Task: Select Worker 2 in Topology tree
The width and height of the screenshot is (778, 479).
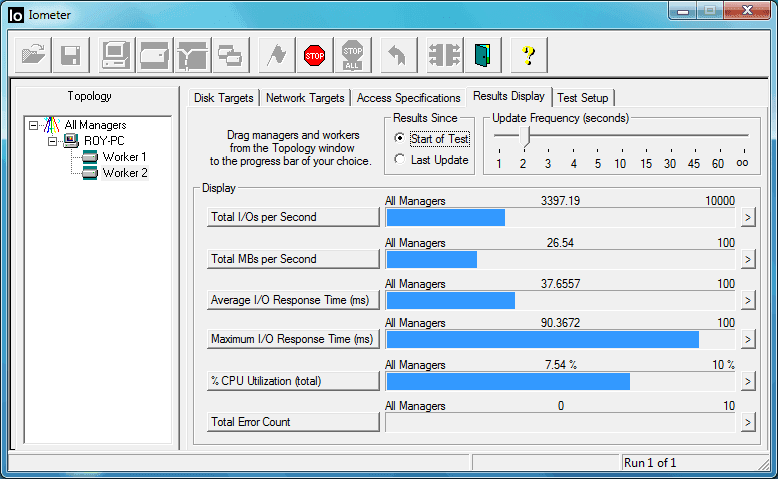Action: pyautogui.click(x=125, y=173)
